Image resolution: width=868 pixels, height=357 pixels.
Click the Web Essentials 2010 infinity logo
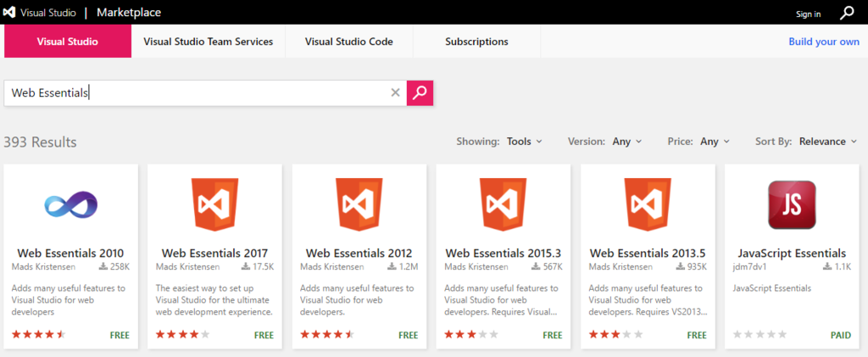(x=71, y=204)
